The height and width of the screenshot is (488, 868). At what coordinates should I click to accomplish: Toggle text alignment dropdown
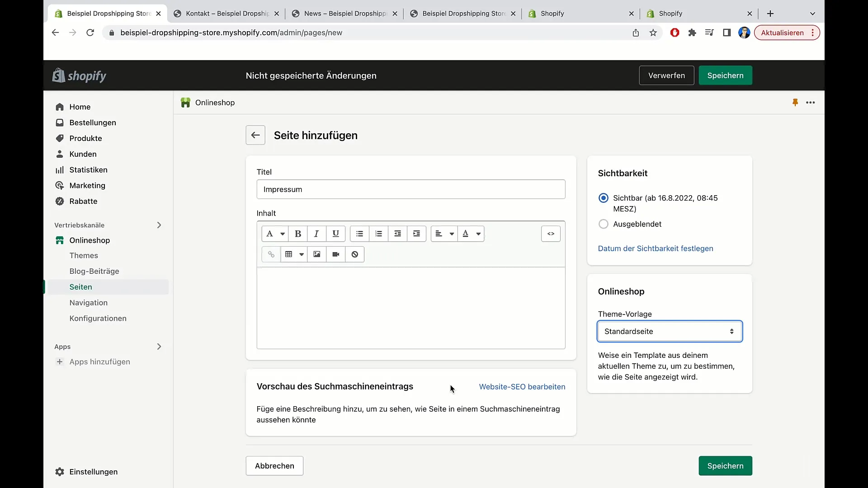[x=443, y=234]
